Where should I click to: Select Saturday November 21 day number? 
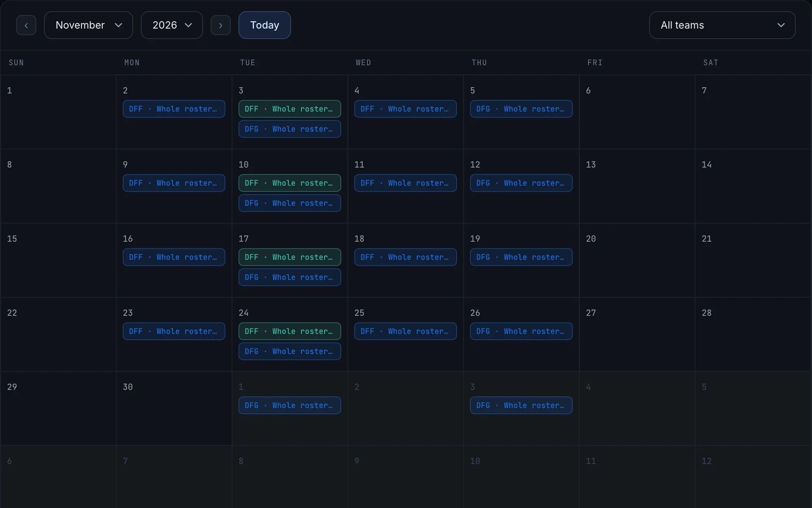click(707, 239)
